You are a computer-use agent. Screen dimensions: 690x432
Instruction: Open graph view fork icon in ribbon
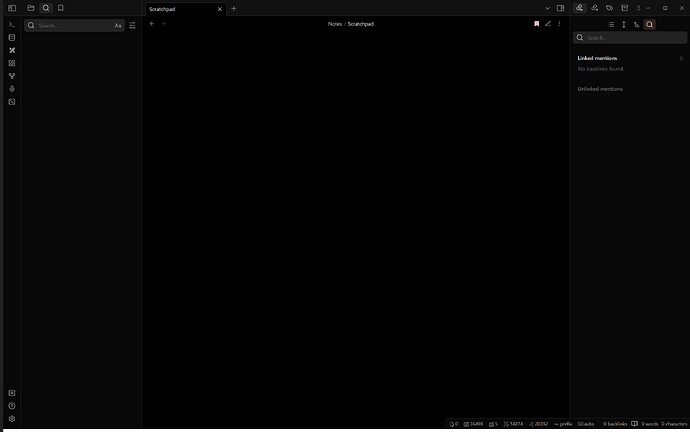12,76
